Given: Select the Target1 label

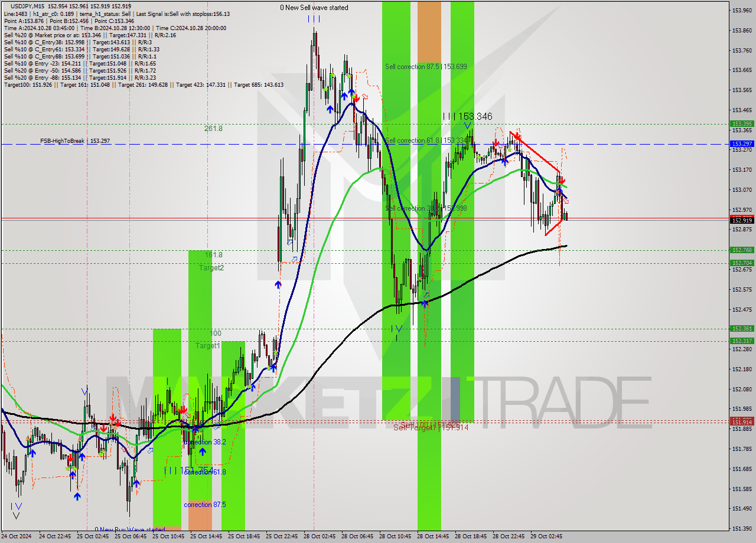Looking at the screenshot, I should pos(208,346).
